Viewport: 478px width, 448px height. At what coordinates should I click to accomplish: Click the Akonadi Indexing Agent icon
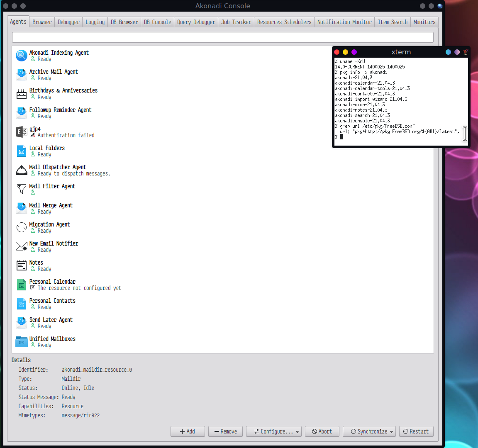pos(22,56)
